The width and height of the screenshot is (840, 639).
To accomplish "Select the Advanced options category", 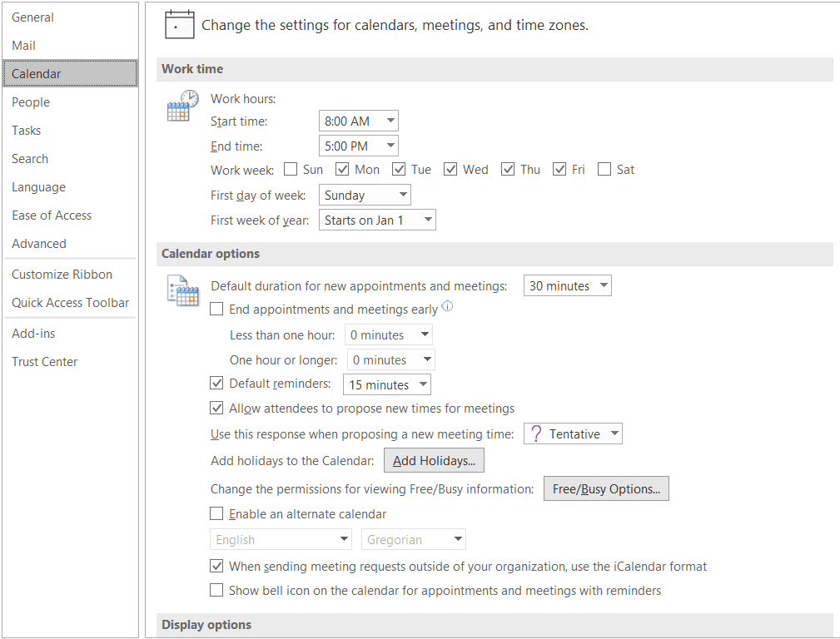I will click(70, 244).
